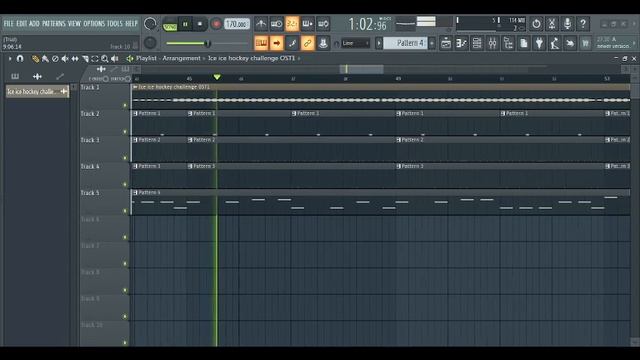Open the Playlist view icon
Screen dimensions: 640x360
click(446, 43)
